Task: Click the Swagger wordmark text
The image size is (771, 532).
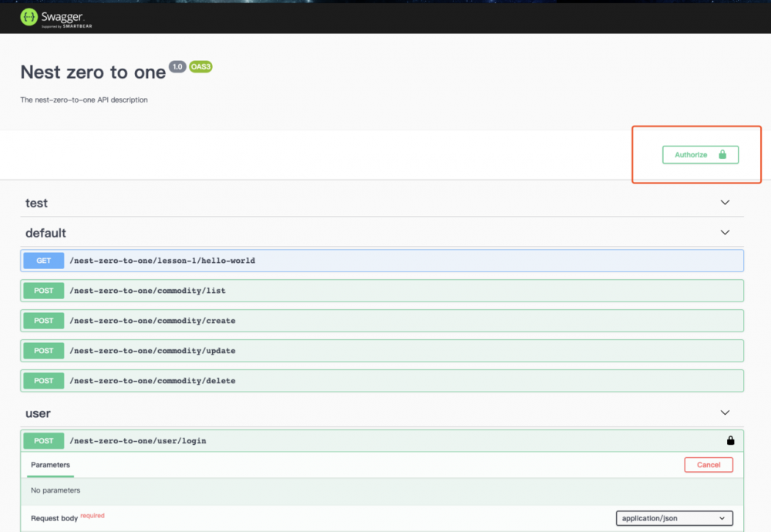Action: coord(62,17)
